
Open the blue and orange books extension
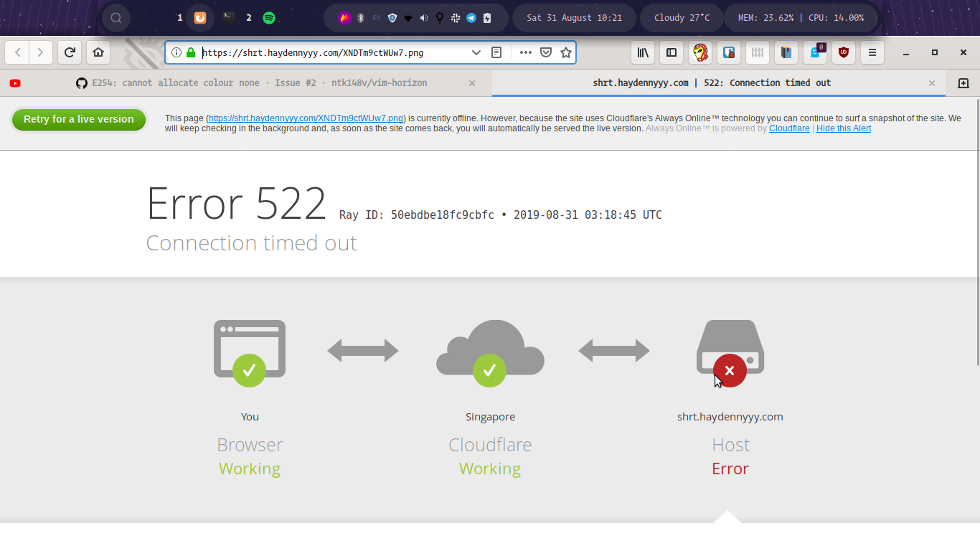click(786, 52)
